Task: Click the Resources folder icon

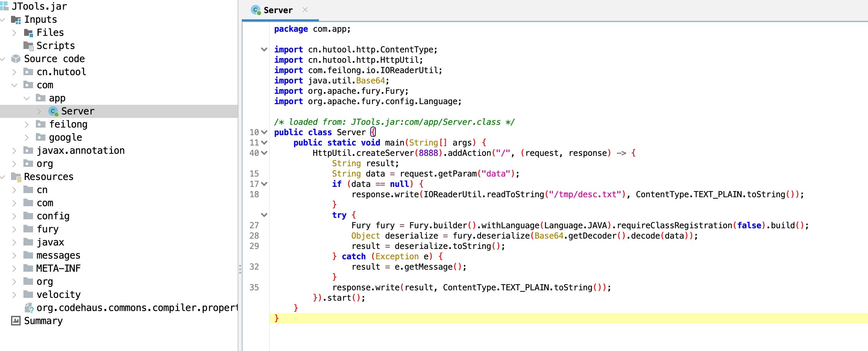Action: click(x=16, y=177)
